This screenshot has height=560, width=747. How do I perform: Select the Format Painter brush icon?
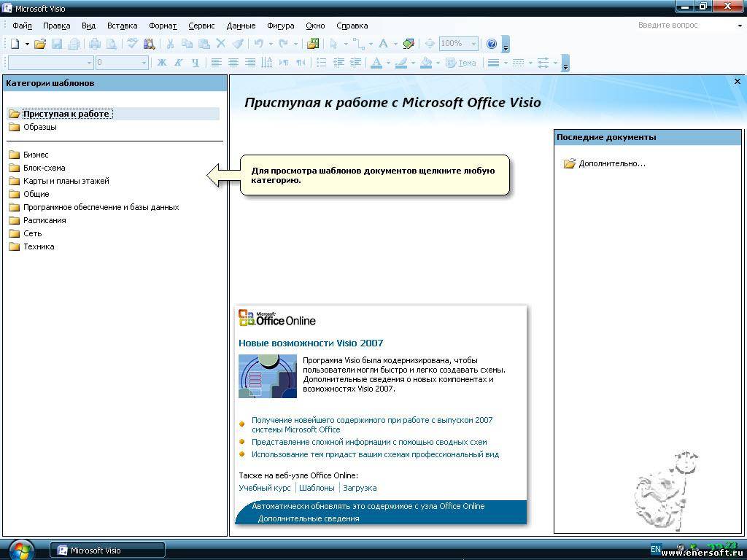(238, 44)
